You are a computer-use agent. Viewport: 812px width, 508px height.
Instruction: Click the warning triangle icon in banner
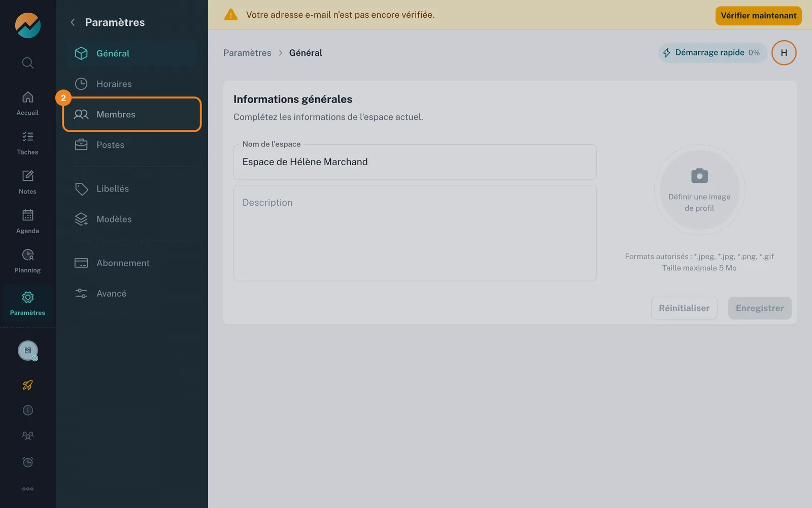tap(231, 15)
